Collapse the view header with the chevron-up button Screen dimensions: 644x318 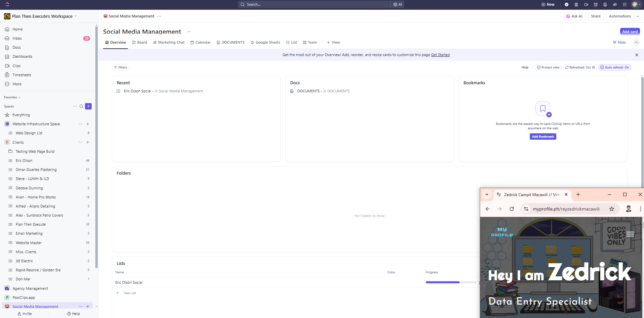coord(636,42)
